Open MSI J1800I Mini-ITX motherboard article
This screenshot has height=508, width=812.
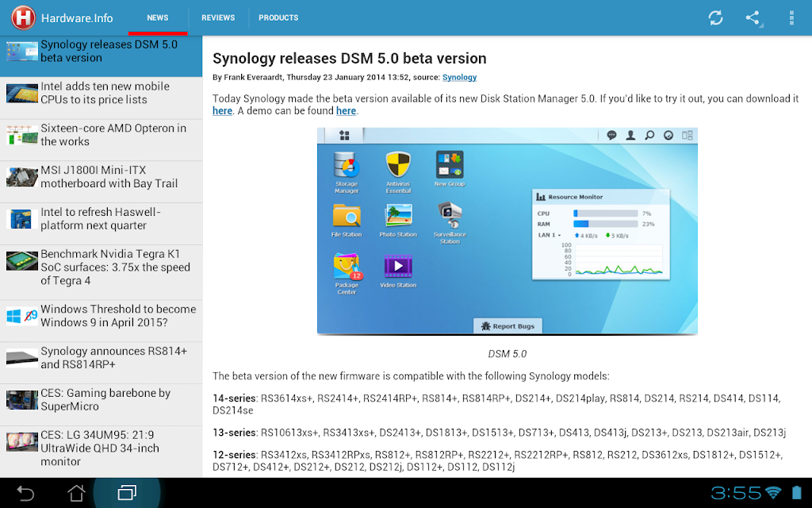(101, 182)
